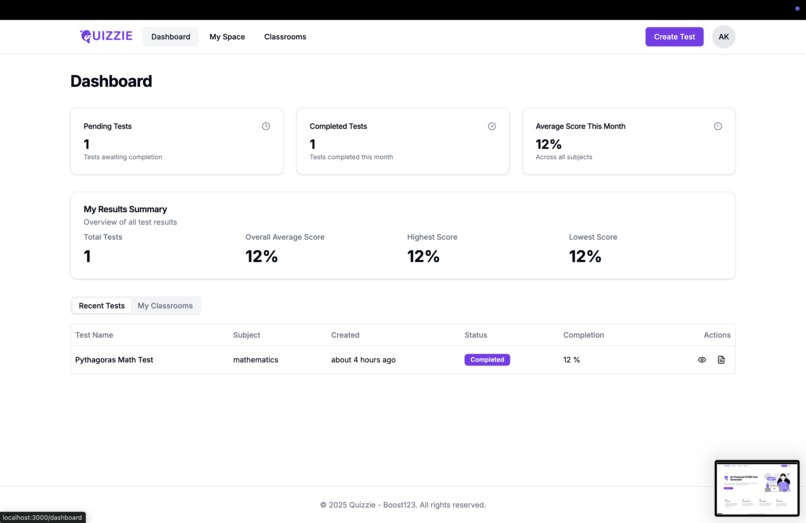Click the Pending Tests card title
Image resolution: width=806 pixels, height=523 pixels.
107,126
